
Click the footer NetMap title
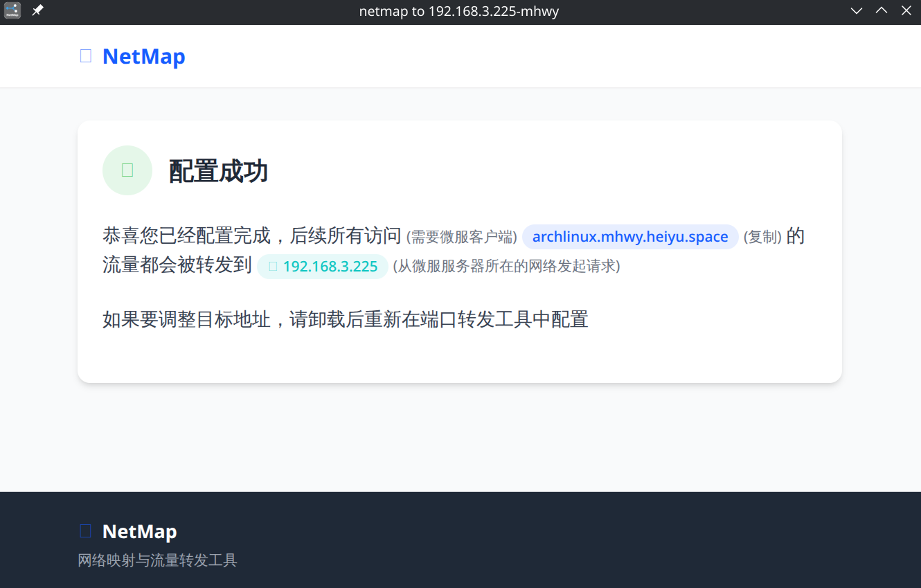click(140, 531)
